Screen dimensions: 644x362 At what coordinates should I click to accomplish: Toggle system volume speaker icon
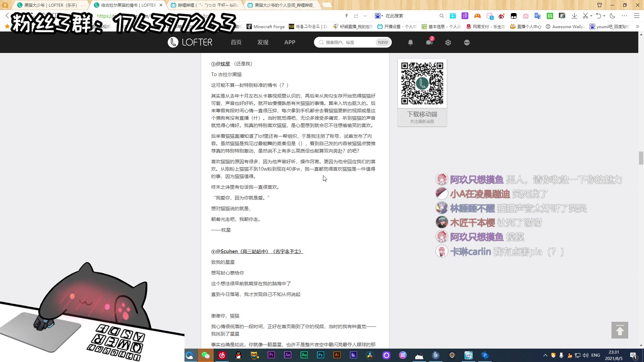[x=586, y=355]
